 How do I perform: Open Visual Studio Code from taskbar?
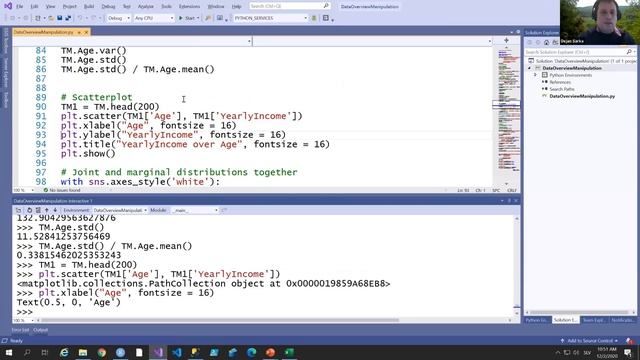coord(177,352)
